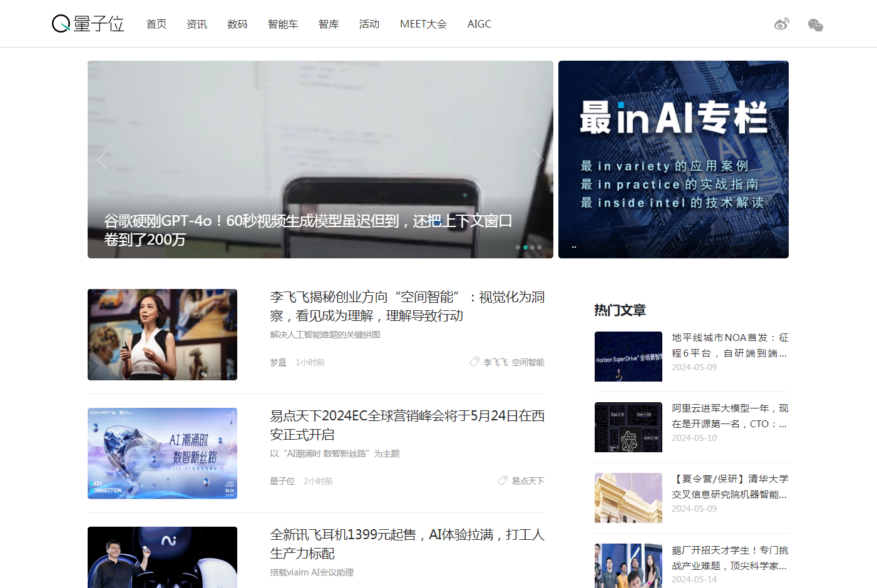The height and width of the screenshot is (588, 877).
Task: Open hot article 阿里云进军大模型一年
Action: [x=730, y=416]
